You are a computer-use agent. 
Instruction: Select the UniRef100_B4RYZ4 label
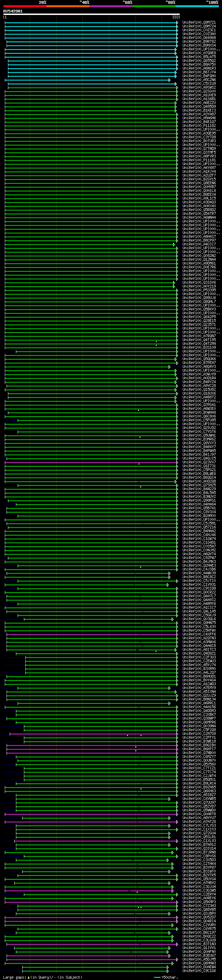[199, 382]
